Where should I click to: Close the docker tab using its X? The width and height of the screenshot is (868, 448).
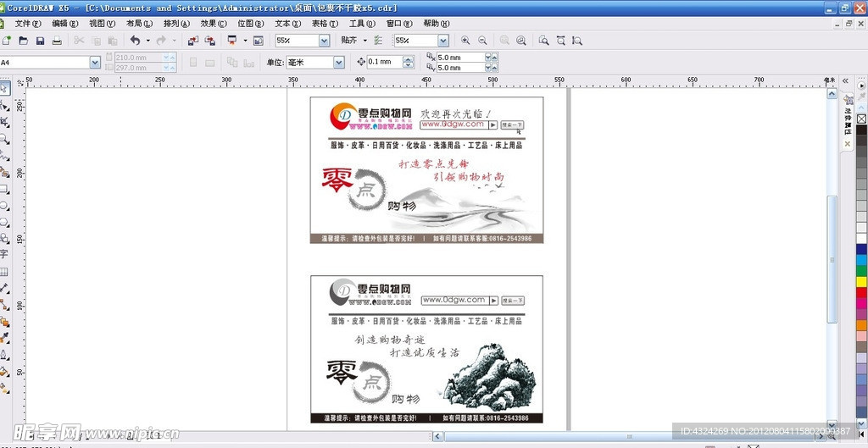coord(847,144)
